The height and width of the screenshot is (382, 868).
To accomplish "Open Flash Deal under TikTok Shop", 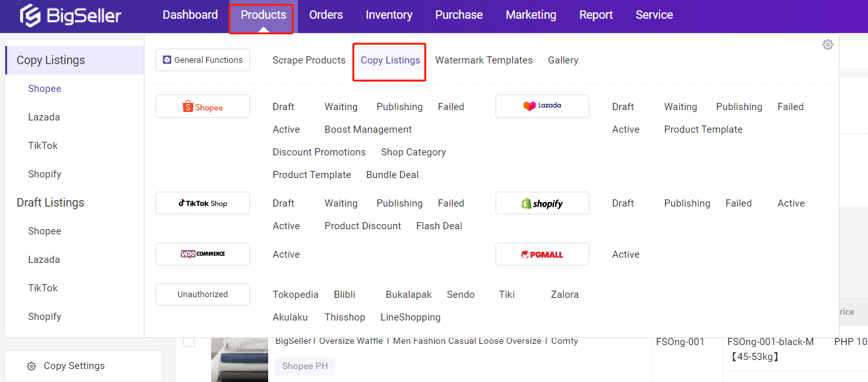I will (439, 225).
